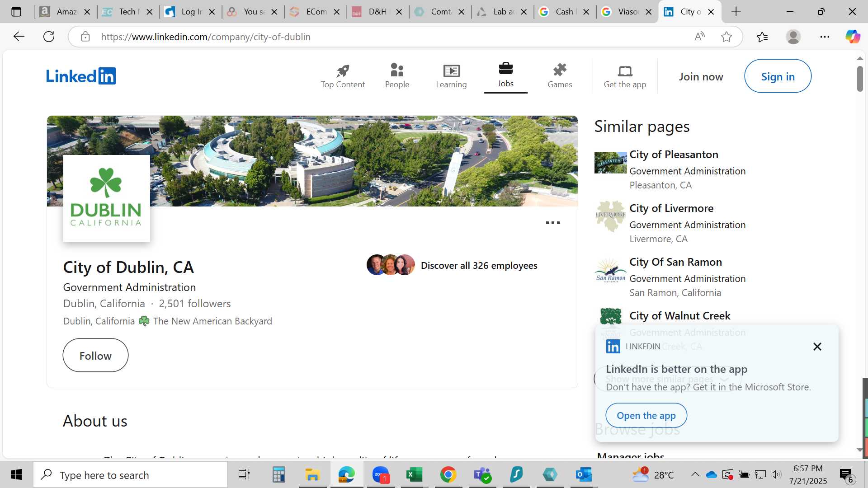Screen dimensions: 868x488
Task: Open the Favorites list icon
Action: 762,37
